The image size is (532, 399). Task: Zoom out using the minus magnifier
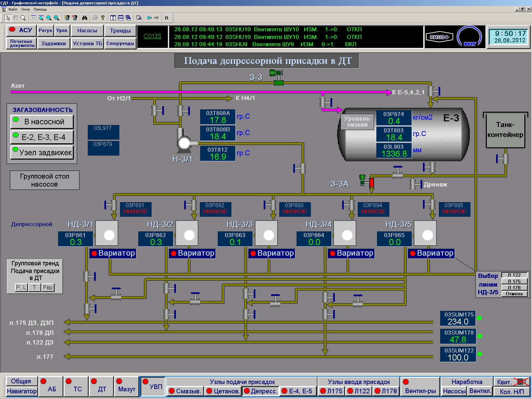49,18
